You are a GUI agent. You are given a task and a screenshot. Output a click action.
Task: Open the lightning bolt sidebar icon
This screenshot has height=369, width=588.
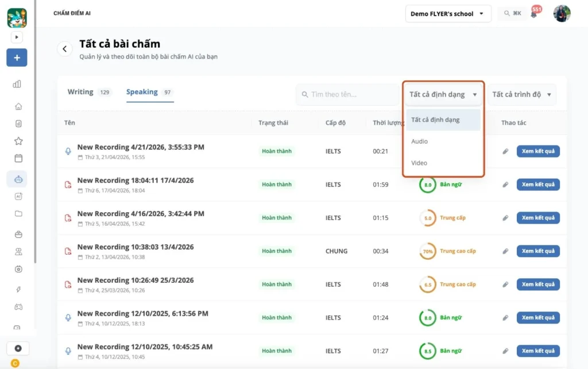pos(18,290)
